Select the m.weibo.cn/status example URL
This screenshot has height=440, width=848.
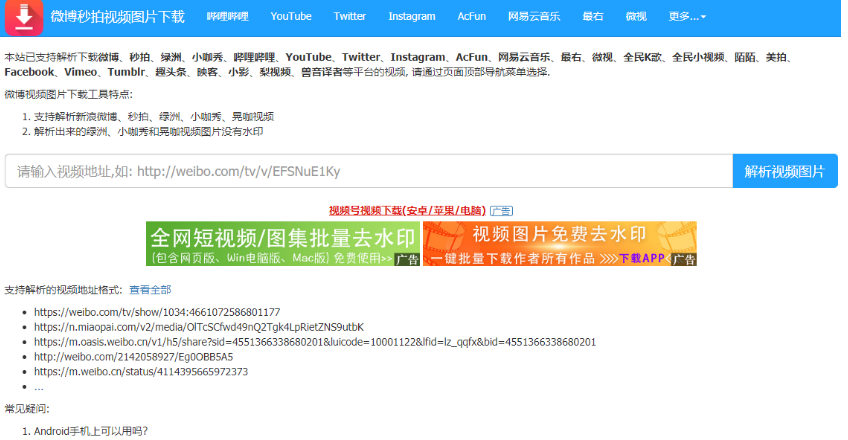pyautogui.click(x=141, y=372)
